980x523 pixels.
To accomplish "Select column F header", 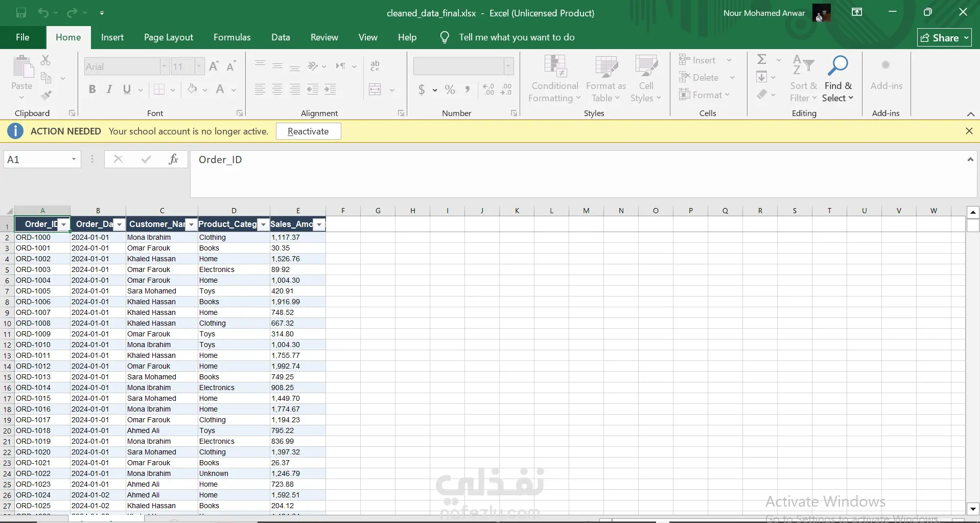I will (x=343, y=211).
